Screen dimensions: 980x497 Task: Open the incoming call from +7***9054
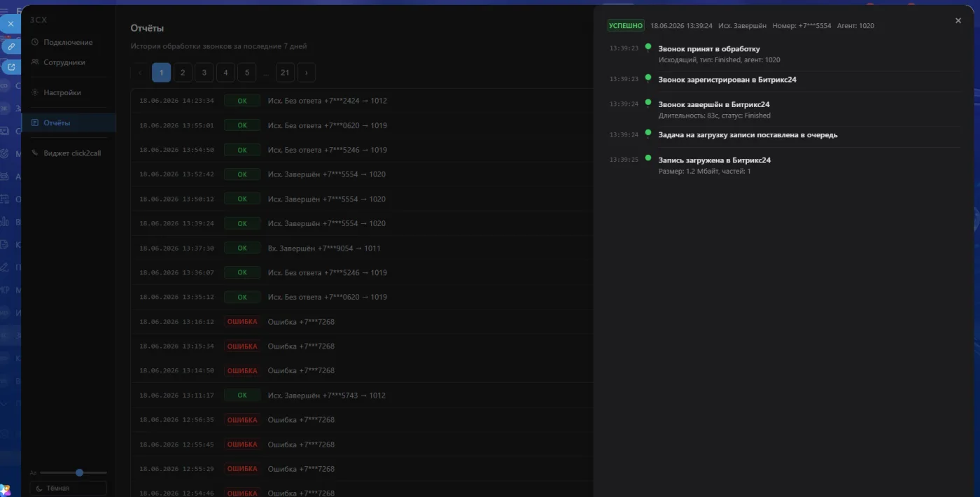point(362,248)
